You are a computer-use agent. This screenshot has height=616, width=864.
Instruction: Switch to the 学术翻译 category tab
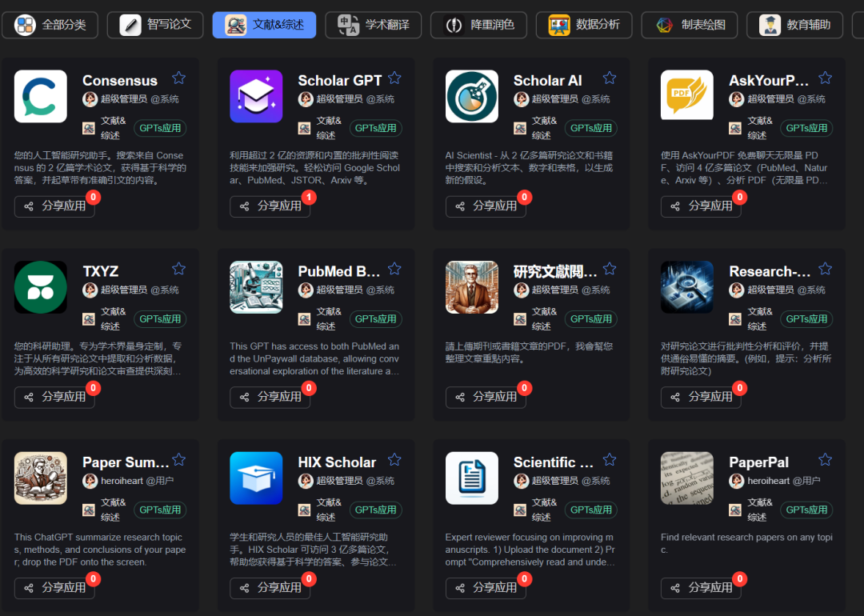[373, 25]
